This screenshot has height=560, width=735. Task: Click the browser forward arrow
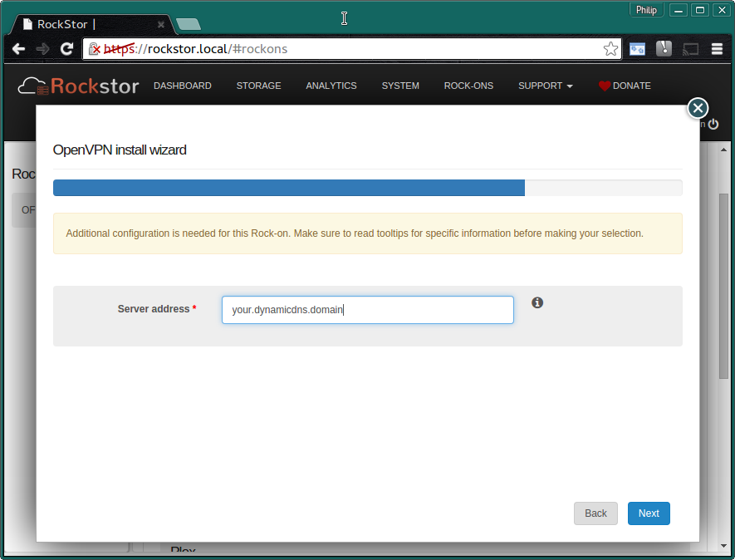(42, 49)
